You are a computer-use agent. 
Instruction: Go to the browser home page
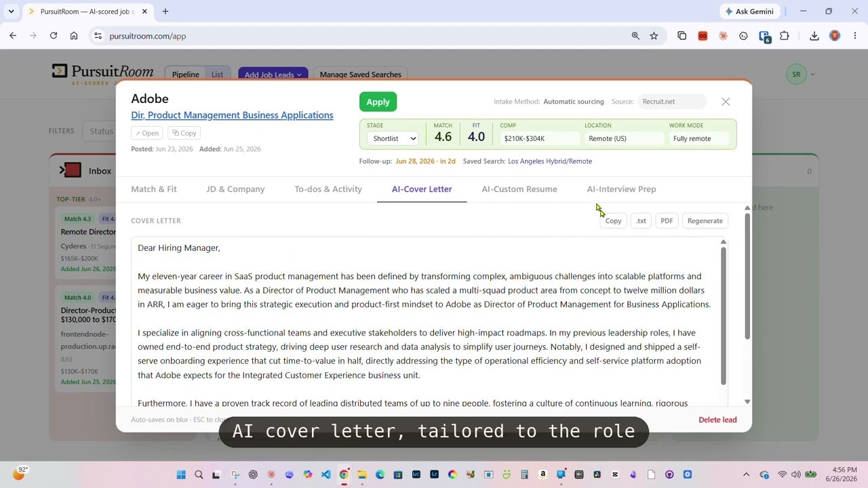click(74, 36)
